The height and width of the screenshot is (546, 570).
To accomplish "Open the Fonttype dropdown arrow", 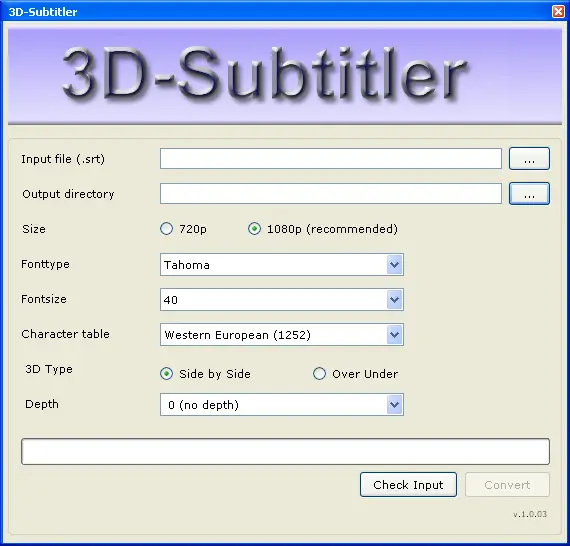I will pos(394,265).
